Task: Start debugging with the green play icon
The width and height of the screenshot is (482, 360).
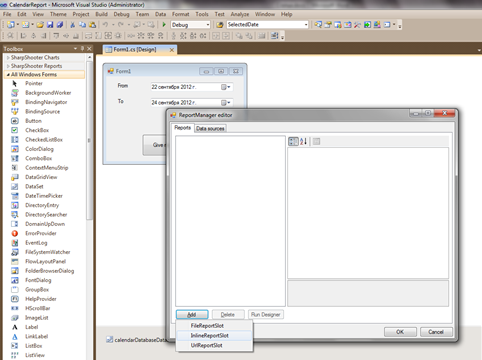Action: [x=164, y=25]
